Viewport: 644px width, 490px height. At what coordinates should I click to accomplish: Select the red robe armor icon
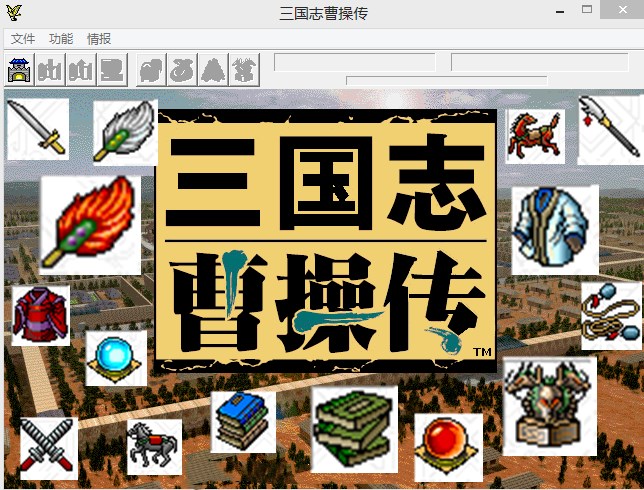(41, 315)
